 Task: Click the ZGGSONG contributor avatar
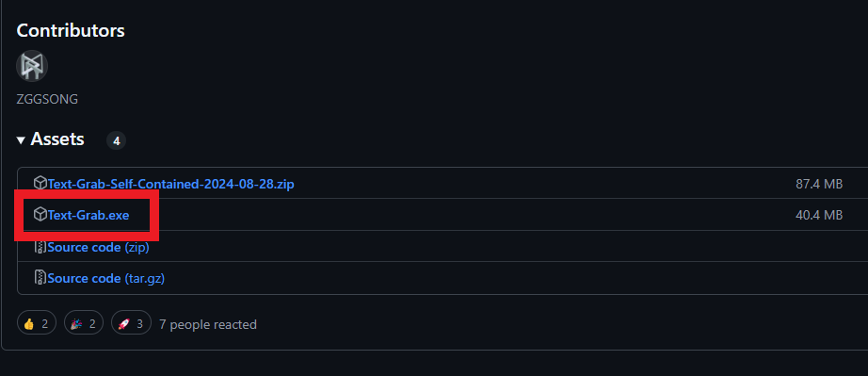pyautogui.click(x=32, y=66)
